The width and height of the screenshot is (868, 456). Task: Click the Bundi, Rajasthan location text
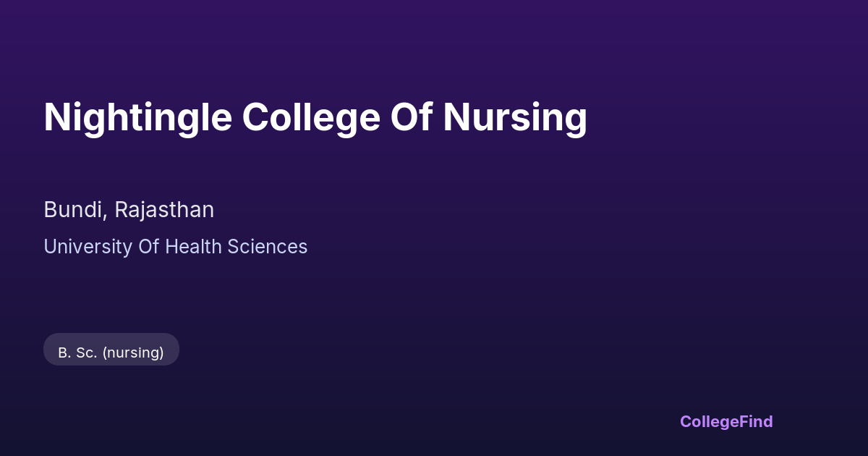[129, 210]
